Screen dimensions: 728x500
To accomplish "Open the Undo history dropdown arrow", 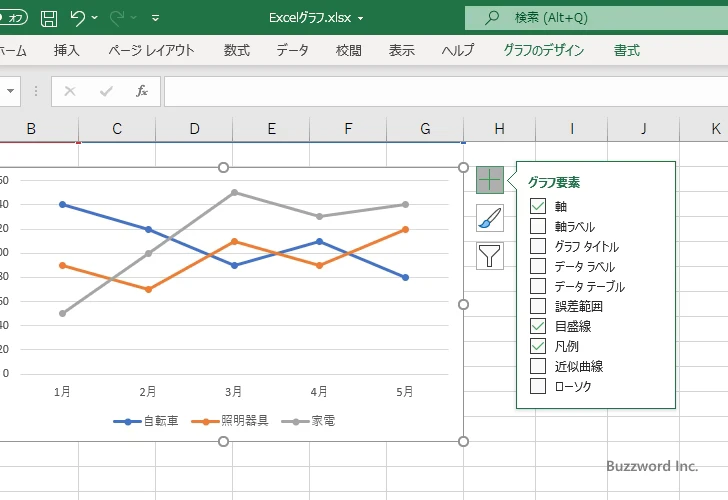I will pos(95,18).
